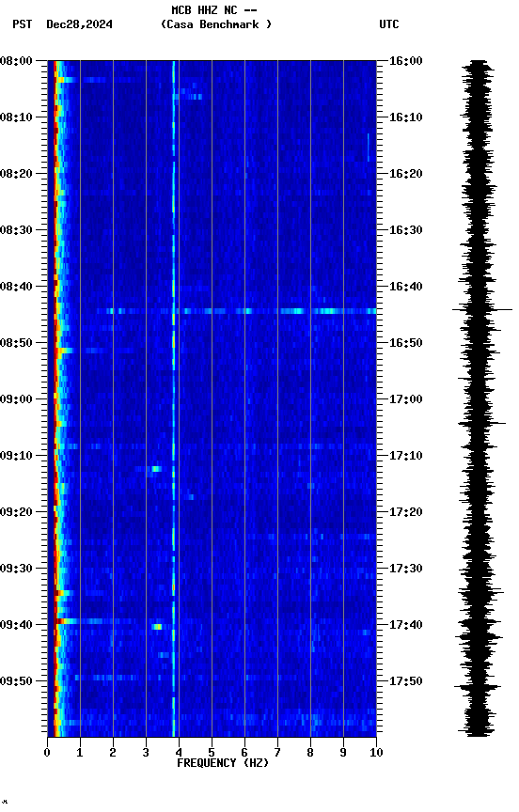Click the 08:50 PST time label

[x=16, y=343]
